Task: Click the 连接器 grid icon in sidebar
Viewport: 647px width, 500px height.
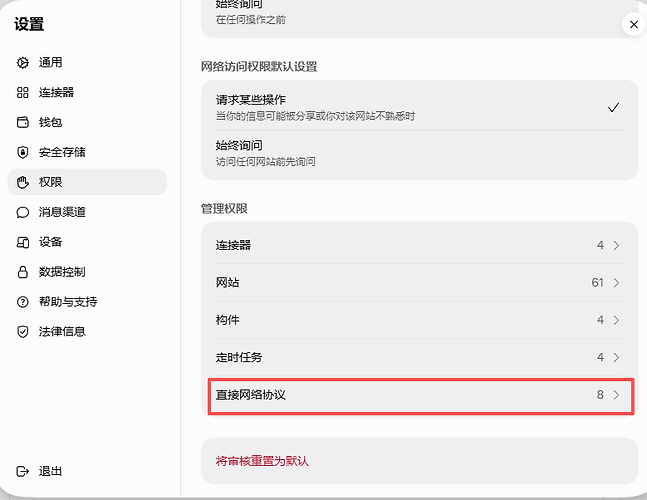Action: pyautogui.click(x=23, y=92)
